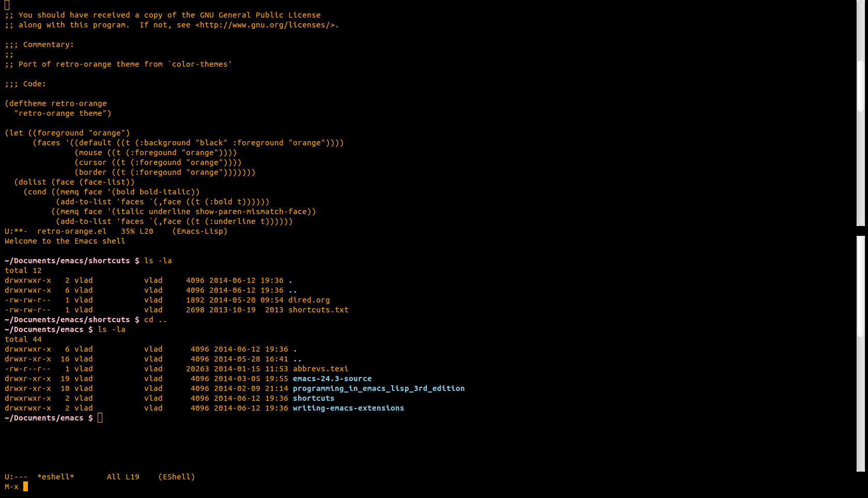Screen dimensions: 868x498
Task: Click the dired.org file name
Action: (309, 300)
